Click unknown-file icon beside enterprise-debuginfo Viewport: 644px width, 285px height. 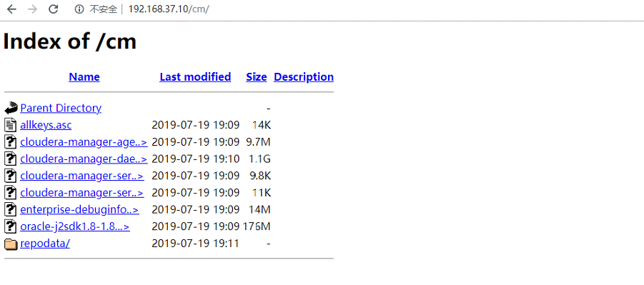pyautogui.click(x=11, y=209)
